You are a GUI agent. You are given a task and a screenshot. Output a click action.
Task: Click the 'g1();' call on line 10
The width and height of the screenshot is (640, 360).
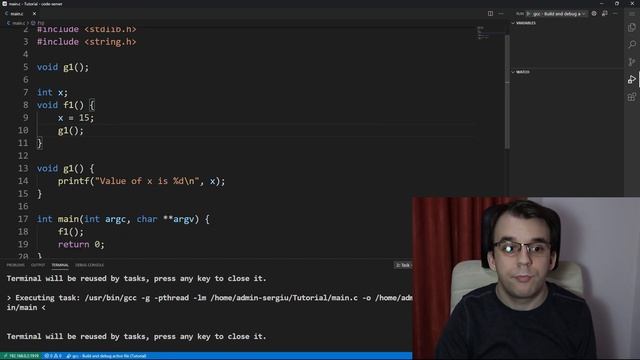[x=71, y=130]
